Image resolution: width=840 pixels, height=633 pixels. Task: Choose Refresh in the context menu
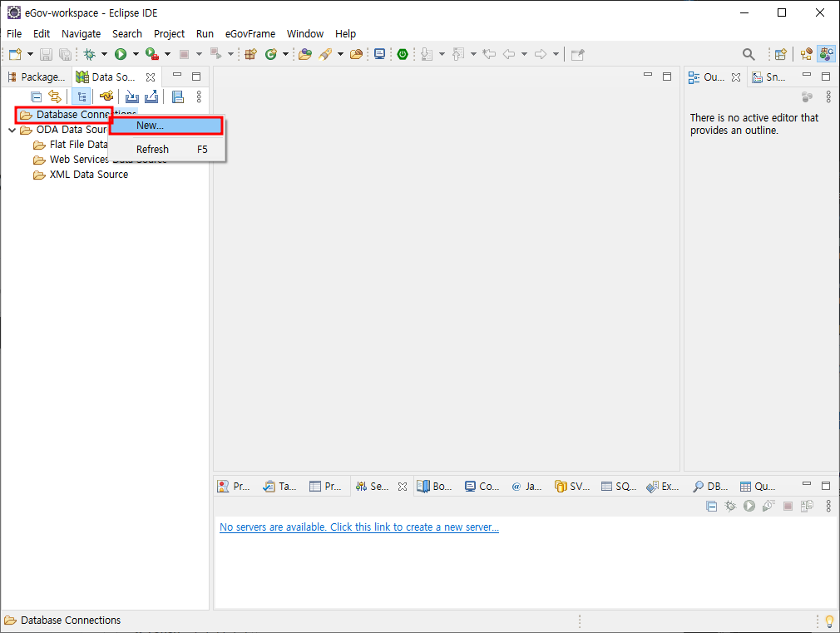tap(166, 150)
